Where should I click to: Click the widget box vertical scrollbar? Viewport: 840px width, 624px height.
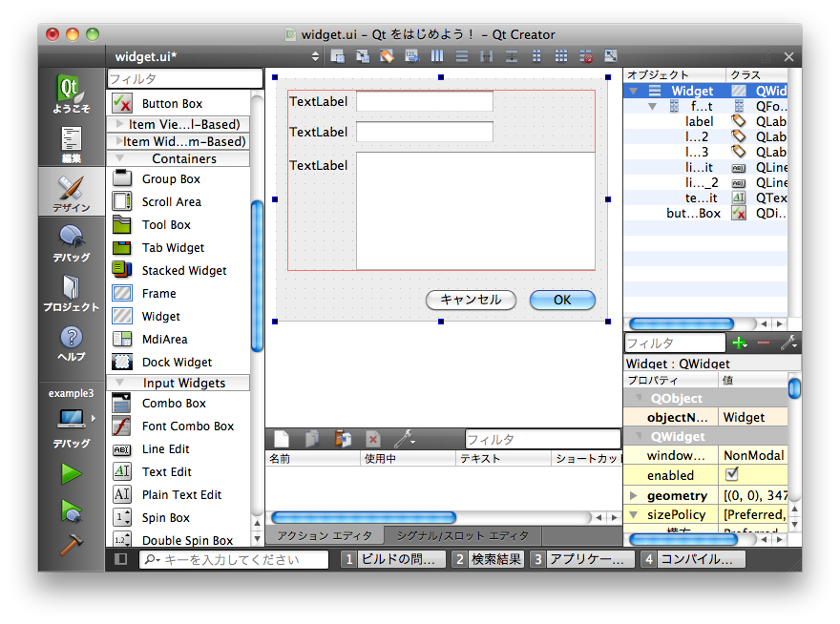tap(257, 277)
